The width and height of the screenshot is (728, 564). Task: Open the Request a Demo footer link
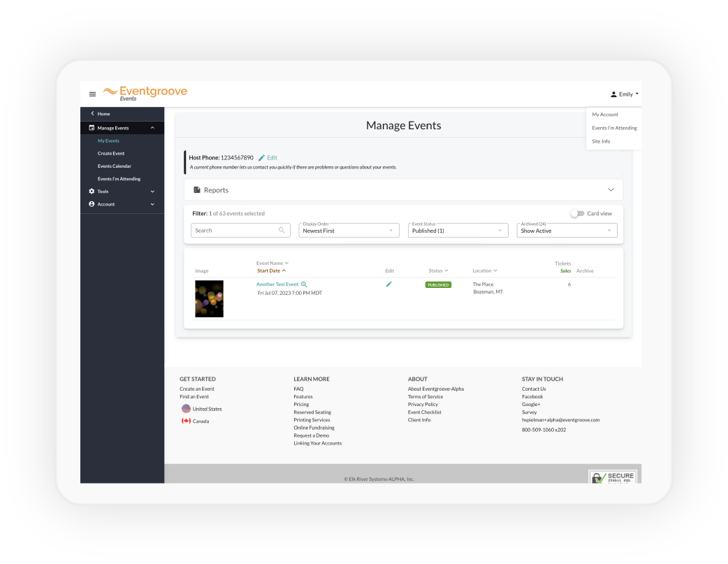coord(311,435)
